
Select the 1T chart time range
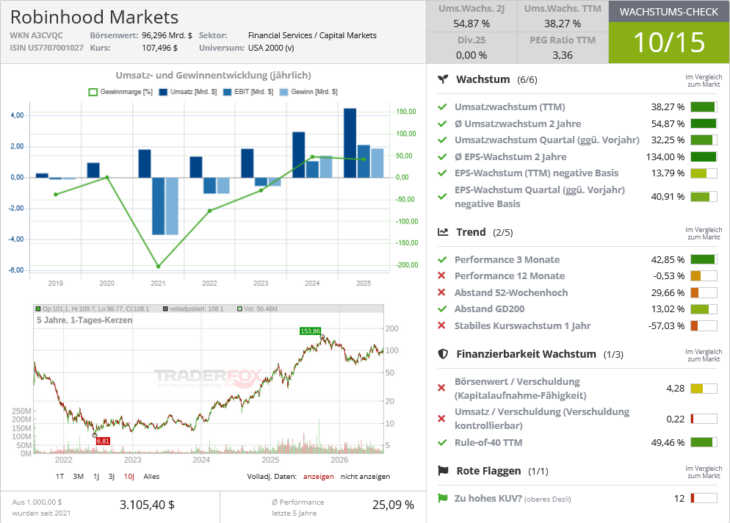click(x=60, y=476)
